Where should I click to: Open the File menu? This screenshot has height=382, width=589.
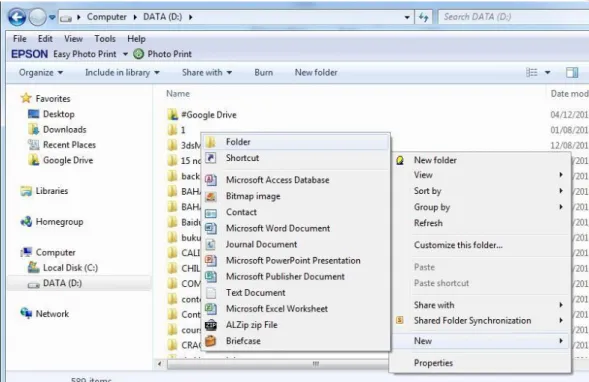pyautogui.click(x=20, y=39)
